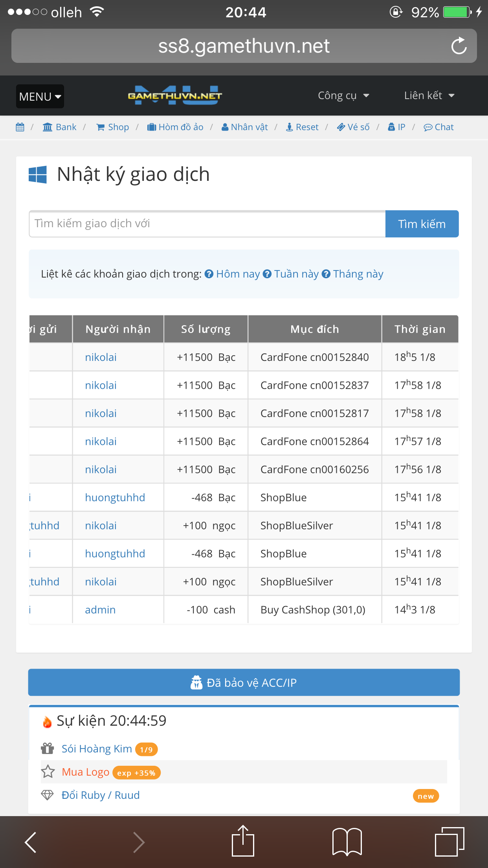The width and height of the screenshot is (488, 868).
Task: Focus the transaction search input field
Action: (207, 224)
